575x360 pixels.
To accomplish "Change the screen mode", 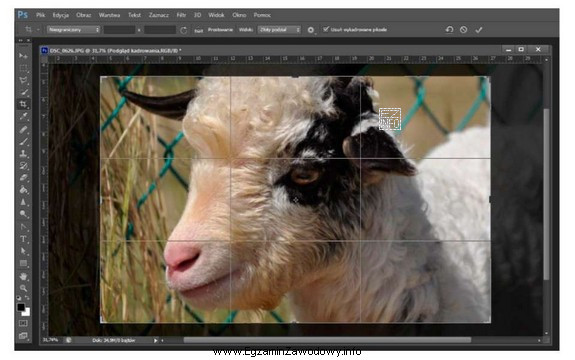I will 23,335.
